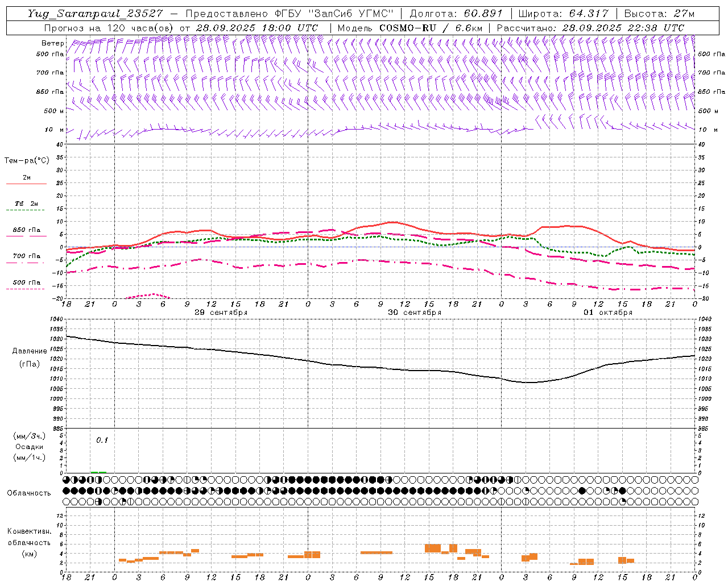Viewport: 728px width, 582px height.
Task: Click the Широта: 64.317 latitude value
Action: point(563,14)
